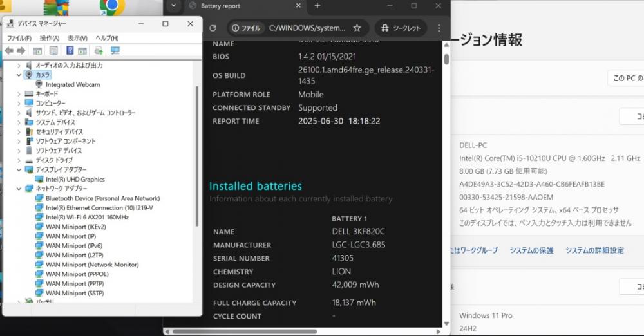Expand the キーボード category
The height and width of the screenshot is (336, 644).
[x=19, y=93]
